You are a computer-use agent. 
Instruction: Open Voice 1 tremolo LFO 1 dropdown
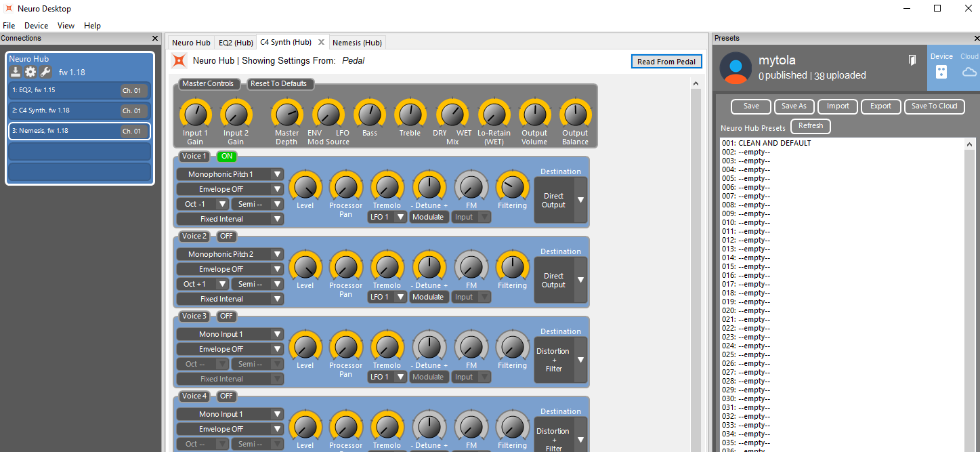387,217
